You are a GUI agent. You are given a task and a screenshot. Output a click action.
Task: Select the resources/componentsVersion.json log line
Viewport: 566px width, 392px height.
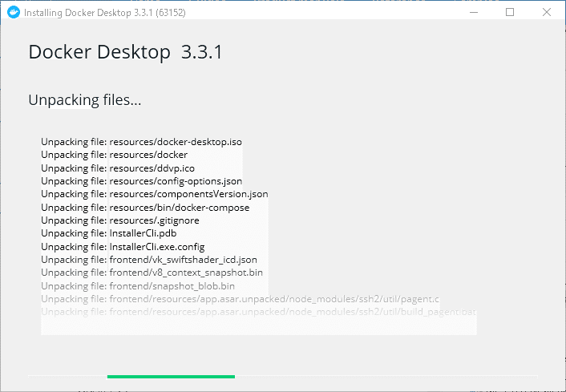click(x=155, y=194)
